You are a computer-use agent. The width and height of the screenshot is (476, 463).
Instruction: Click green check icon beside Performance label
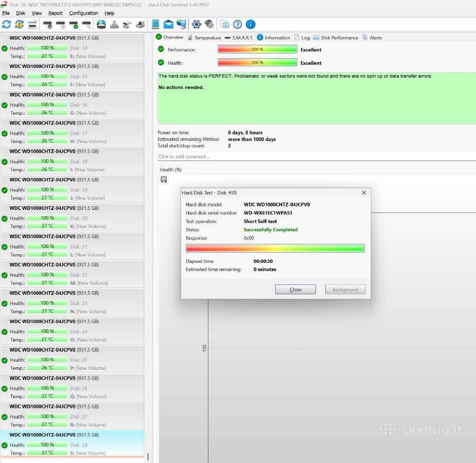tap(161, 49)
